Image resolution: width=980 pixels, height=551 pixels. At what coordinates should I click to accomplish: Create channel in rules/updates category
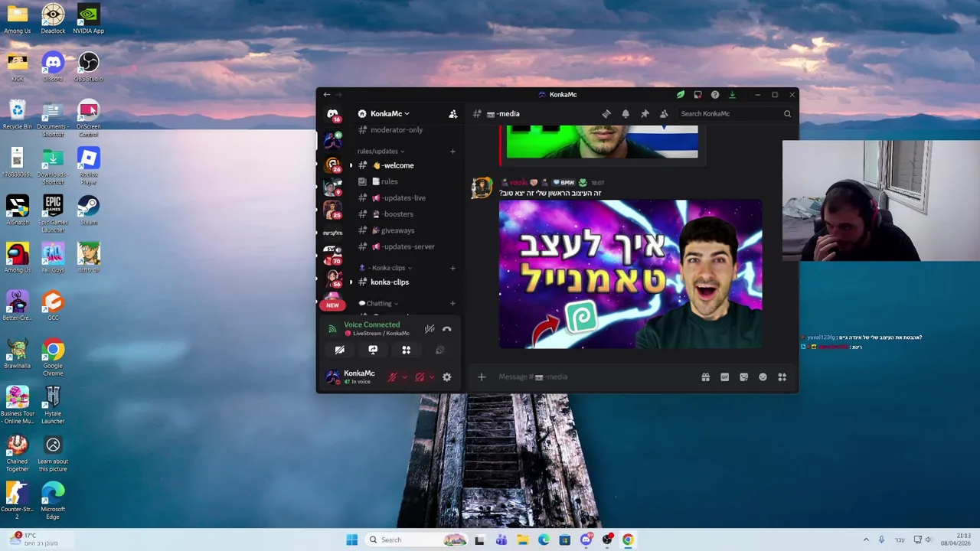click(452, 151)
